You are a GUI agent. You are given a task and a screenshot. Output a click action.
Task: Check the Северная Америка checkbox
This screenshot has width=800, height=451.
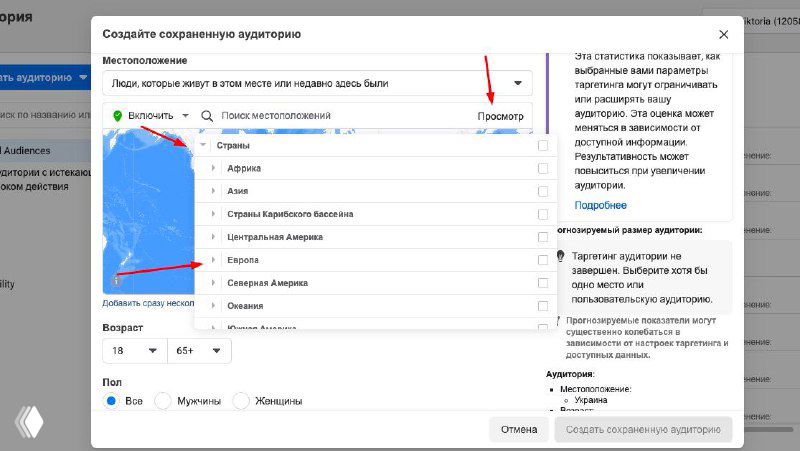[x=543, y=283]
